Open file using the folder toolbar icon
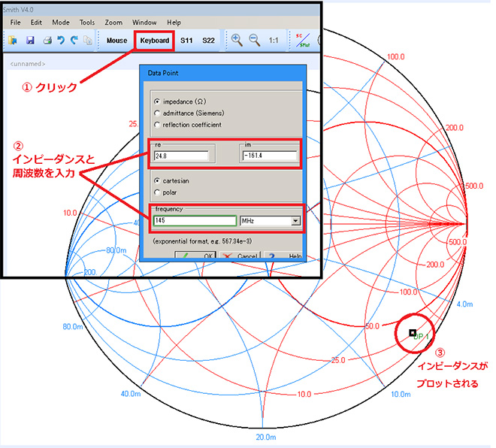The width and height of the screenshot is (496, 448). [x=13, y=40]
